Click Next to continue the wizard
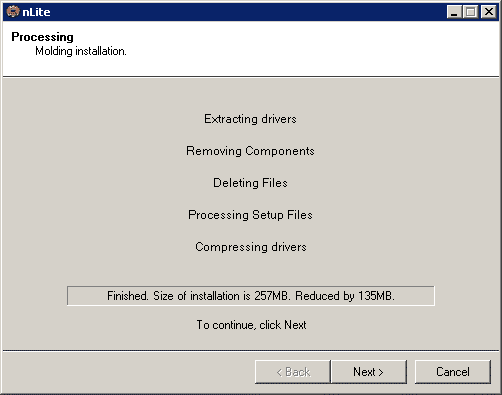502x395 pixels. pos(369,372)
